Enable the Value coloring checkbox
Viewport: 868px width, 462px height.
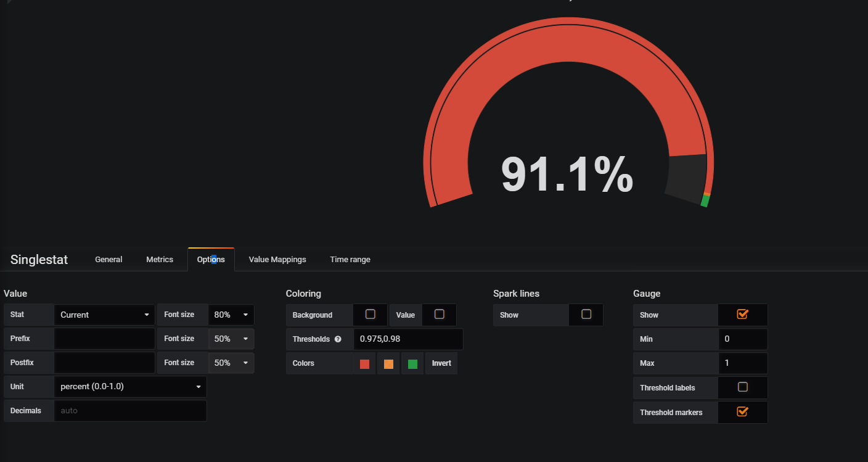(439, 314)
